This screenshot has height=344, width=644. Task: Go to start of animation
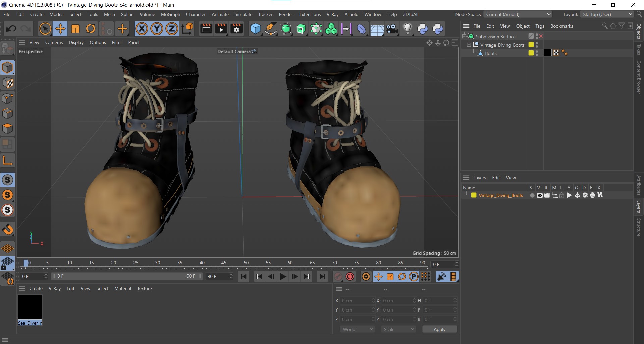click(x=244, y=277)
